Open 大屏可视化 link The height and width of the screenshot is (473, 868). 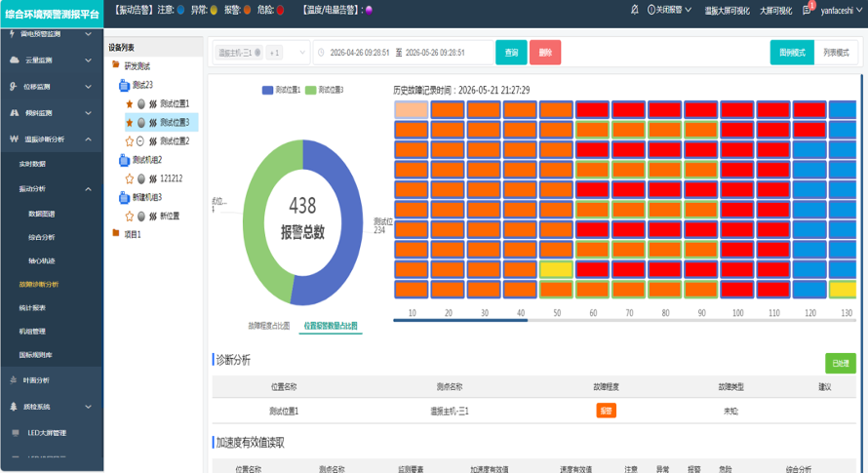(775, 11)
